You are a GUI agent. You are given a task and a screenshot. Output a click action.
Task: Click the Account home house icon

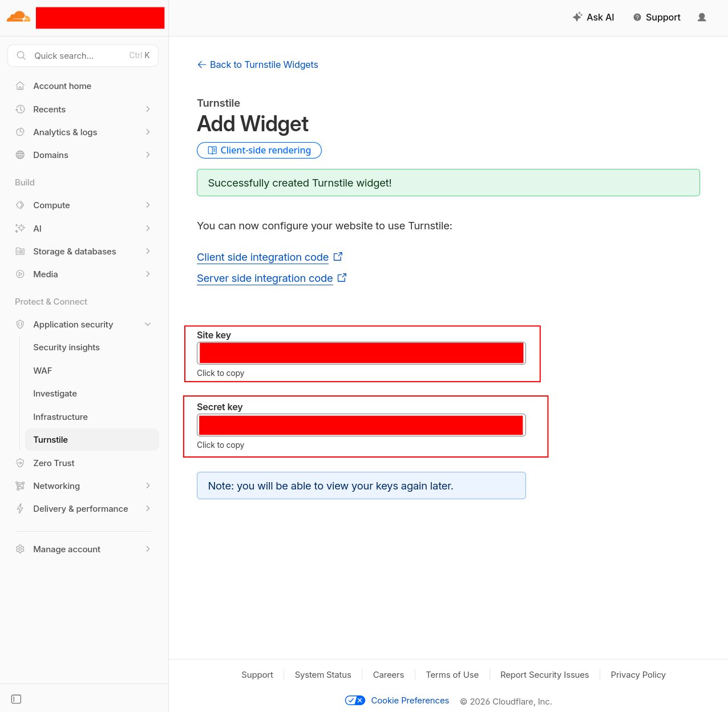20,86
